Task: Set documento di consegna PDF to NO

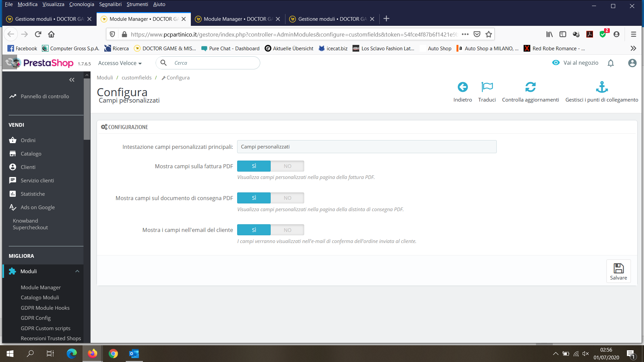Action: (287, 198)
